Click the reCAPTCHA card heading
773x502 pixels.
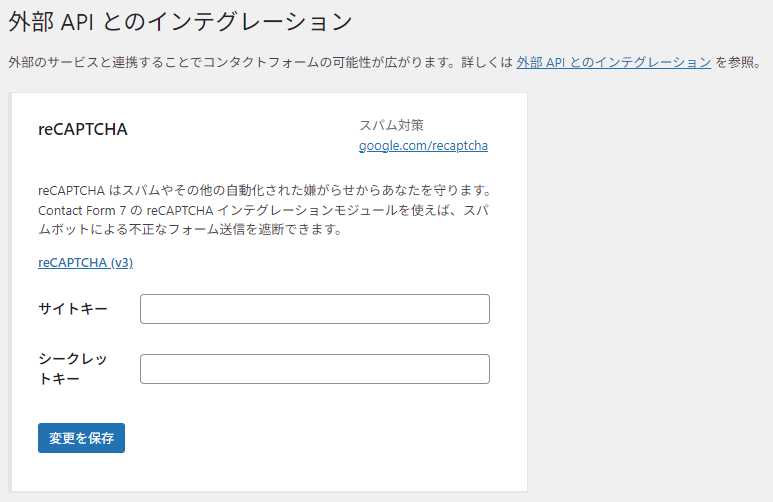(83, 129)
